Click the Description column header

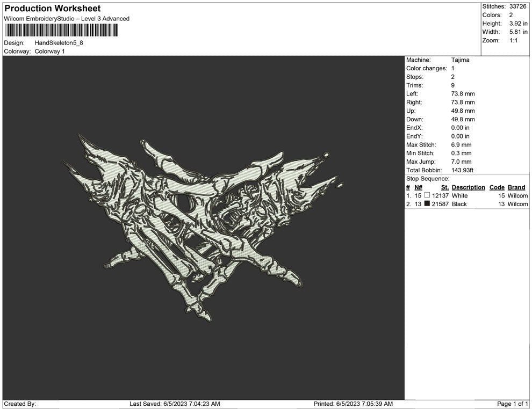(x=468, y=187)
